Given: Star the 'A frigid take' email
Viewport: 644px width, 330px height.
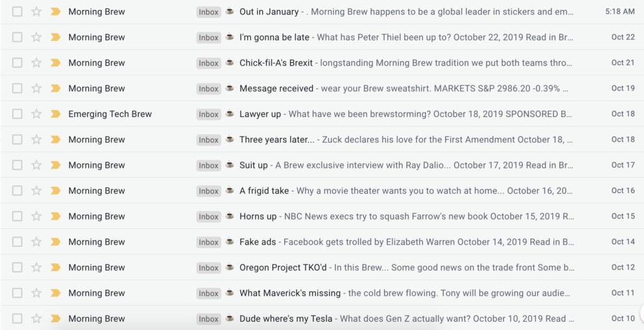Looking at the screenshot, I should click(x=36, y=190).
